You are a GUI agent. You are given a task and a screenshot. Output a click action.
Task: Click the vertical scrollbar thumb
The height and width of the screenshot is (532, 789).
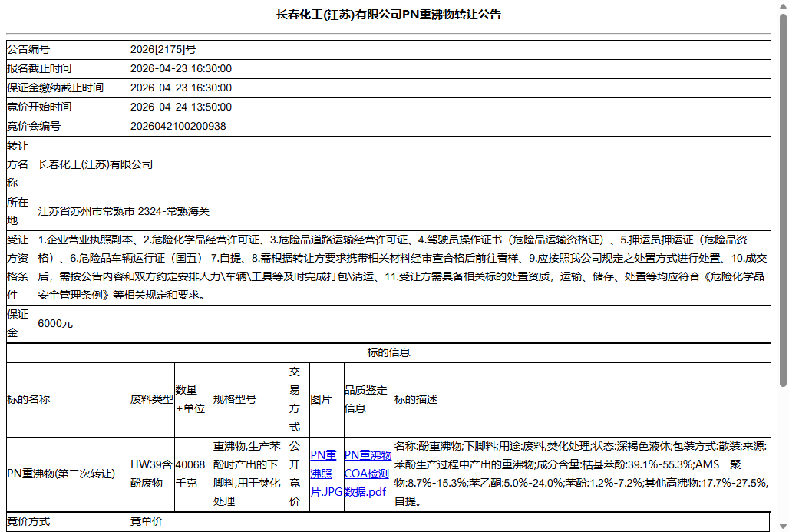click(783, 200)
